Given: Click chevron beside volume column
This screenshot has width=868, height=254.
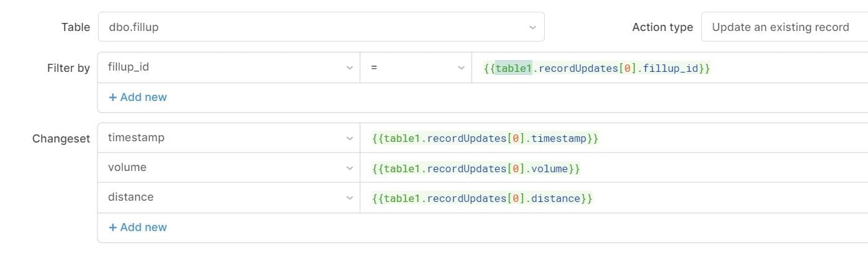Looking at the screenshot, I should click(349, 168).
